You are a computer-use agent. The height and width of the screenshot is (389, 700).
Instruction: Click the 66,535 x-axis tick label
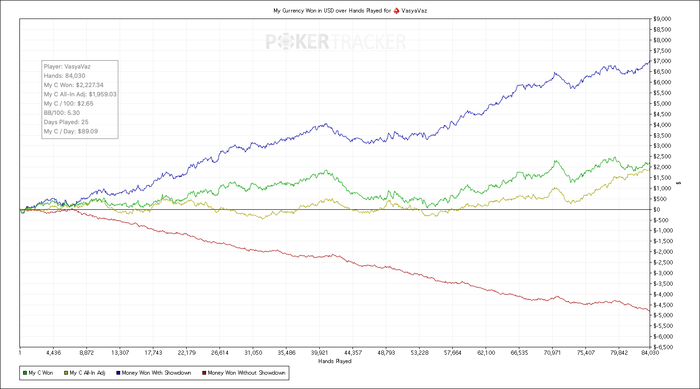coord(519,353)
